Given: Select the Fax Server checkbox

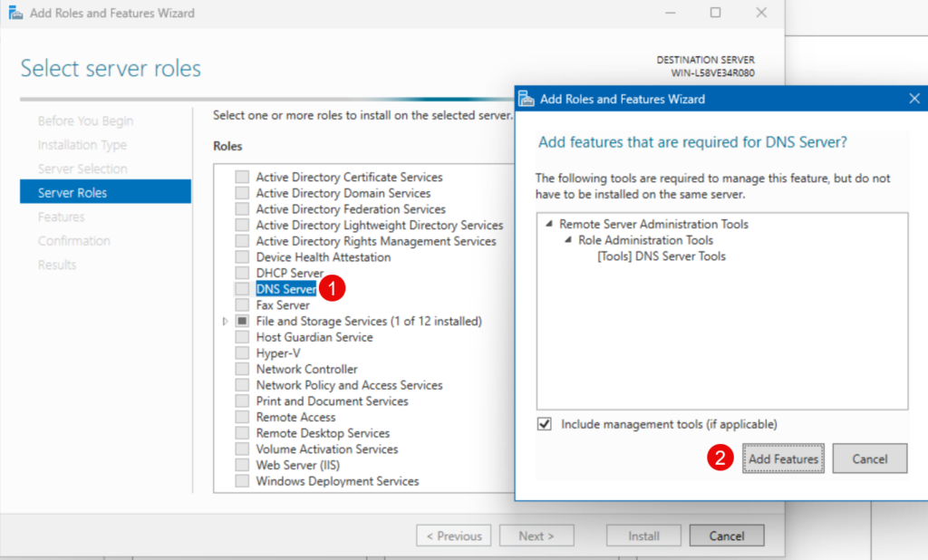Looking at the screenshot, I should (241, 304).
